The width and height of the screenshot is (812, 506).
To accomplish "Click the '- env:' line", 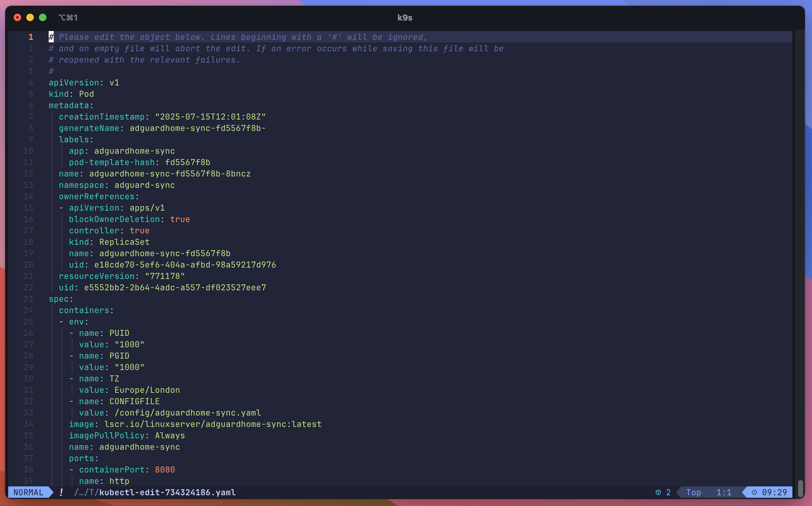I will click(x=74, y=322).
